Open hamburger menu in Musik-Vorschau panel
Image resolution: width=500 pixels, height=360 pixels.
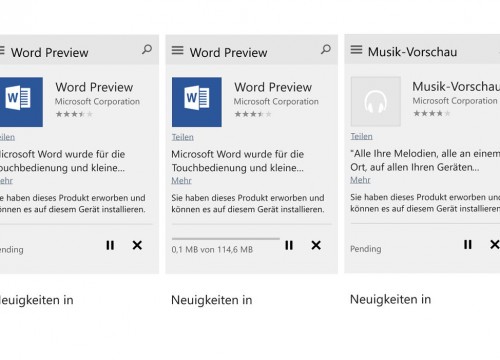point(356,50)
